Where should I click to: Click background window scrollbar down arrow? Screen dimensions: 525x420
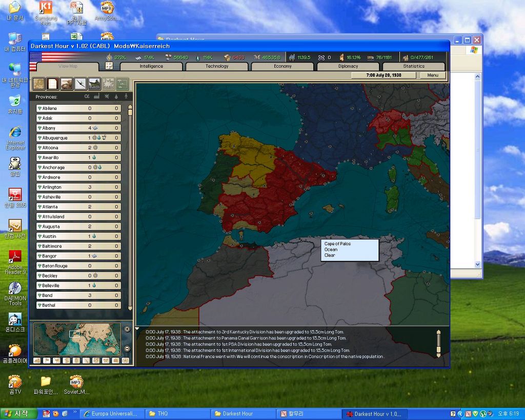[478, 264]
